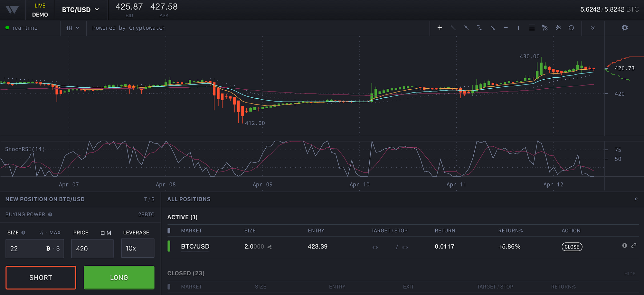The height and width of the screenshot is (295, 644).
Task: Select the ray line tool
Action: (466, 28)
